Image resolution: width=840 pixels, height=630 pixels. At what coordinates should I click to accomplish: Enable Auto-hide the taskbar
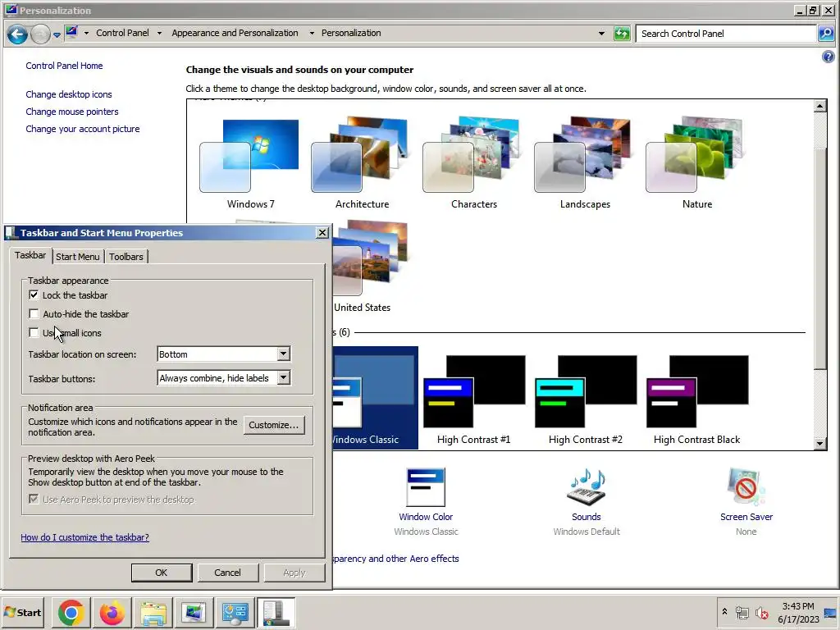[x=34, y=314]
